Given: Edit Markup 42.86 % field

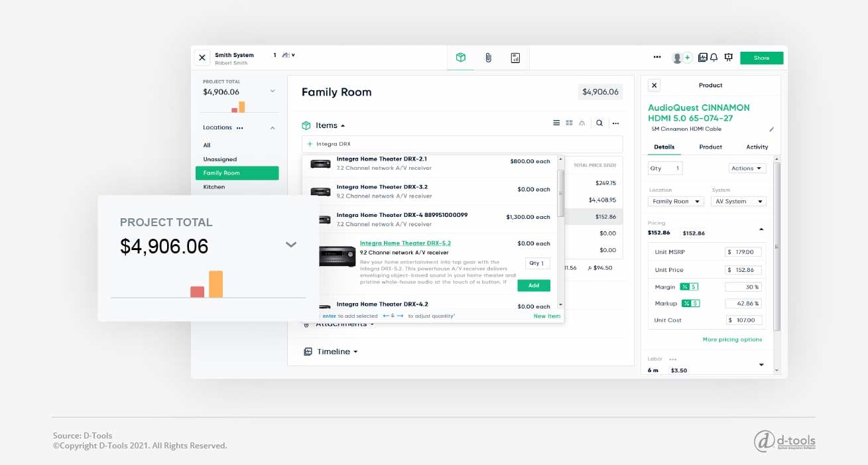Looking at the screenshot, I should coord(743,304).
